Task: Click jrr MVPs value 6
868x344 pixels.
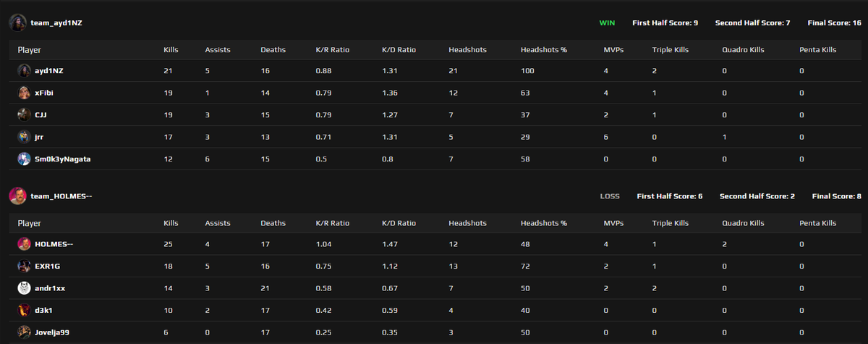Action: coord(605,136)
